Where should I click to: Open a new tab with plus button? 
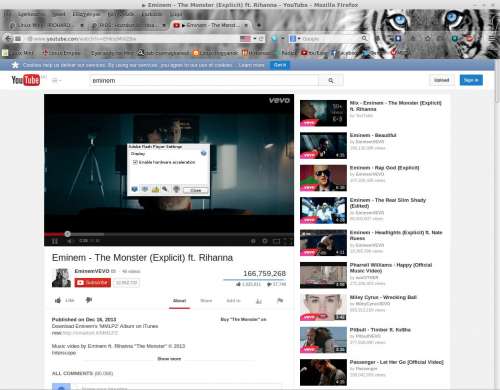258,25
